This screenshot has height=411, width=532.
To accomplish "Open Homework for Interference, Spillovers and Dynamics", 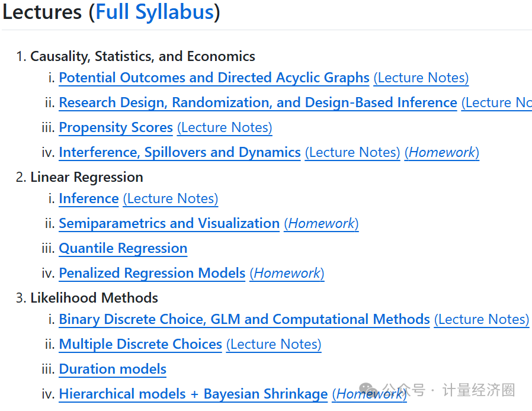I will [x=442, y=152].
